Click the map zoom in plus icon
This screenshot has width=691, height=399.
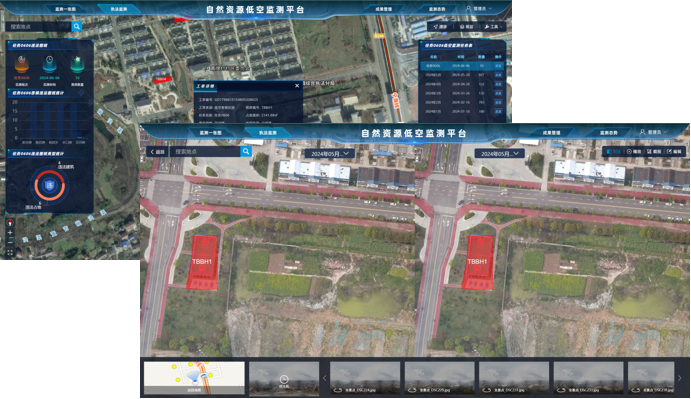pyautogui.click(x=10, y=233)
